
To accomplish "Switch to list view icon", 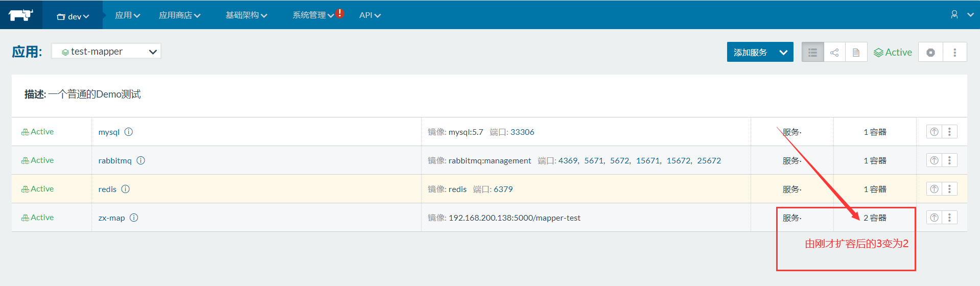I will pyautogui.click(x=812, y=53).
